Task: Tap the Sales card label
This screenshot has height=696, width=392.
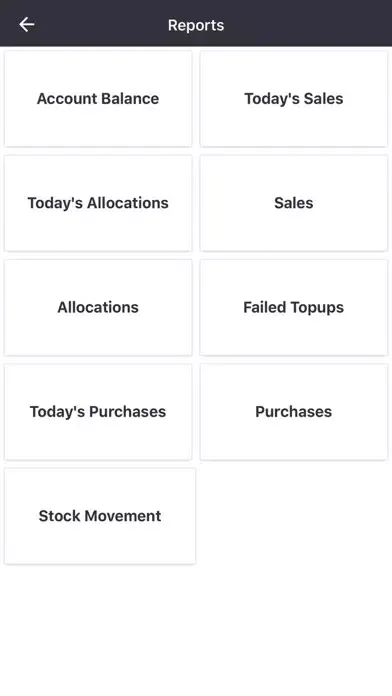Action: (293, 203)
